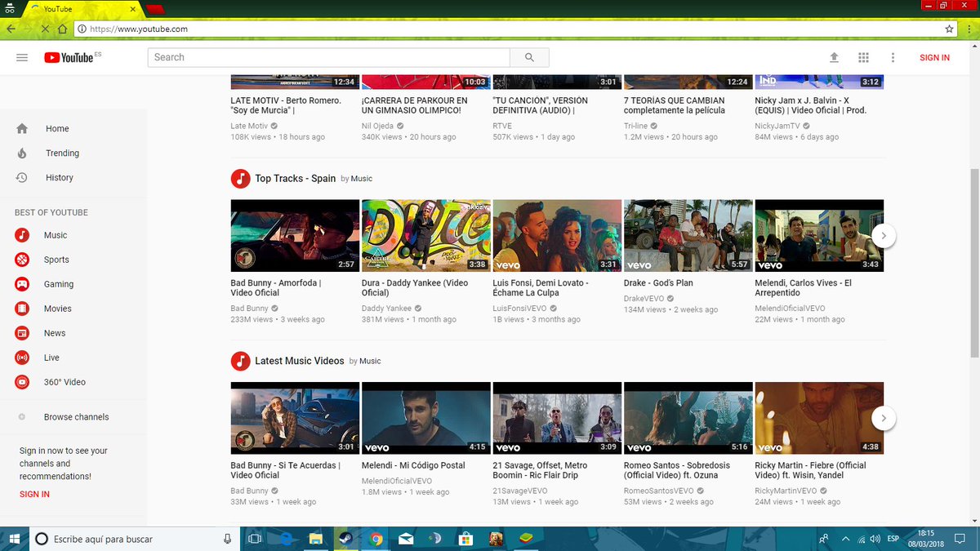
Task: Open Task View in the taskbar
Action: coord(254,539)
